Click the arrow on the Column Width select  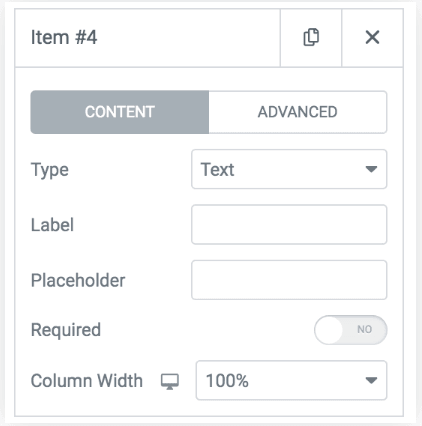[x=371, y=380]
